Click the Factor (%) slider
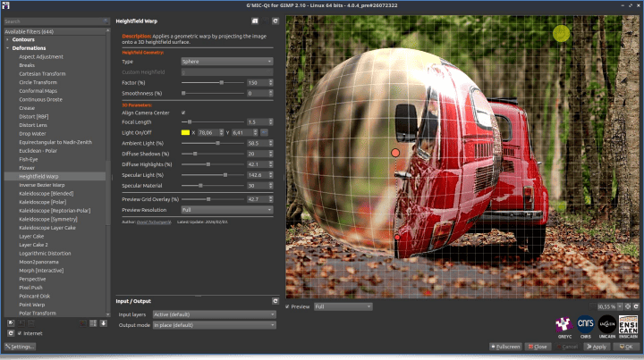This screenshot has width=644, height=360. pos(213,83)
